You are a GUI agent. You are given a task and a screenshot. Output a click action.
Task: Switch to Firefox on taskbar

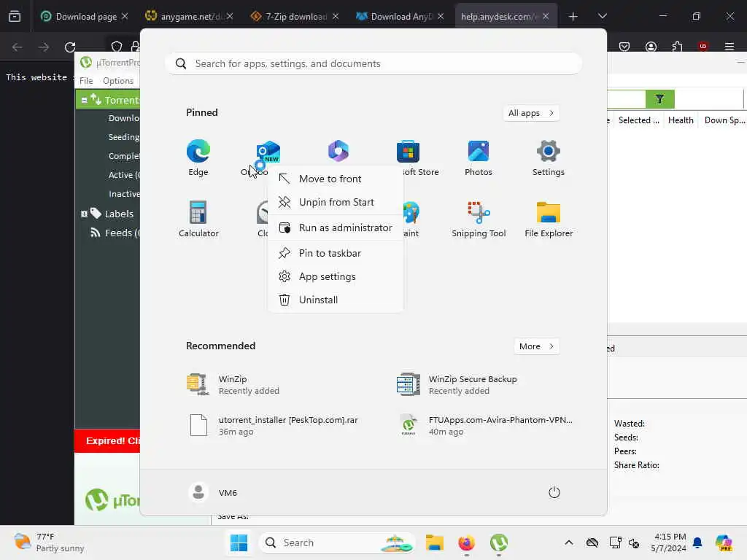point(466,542)
